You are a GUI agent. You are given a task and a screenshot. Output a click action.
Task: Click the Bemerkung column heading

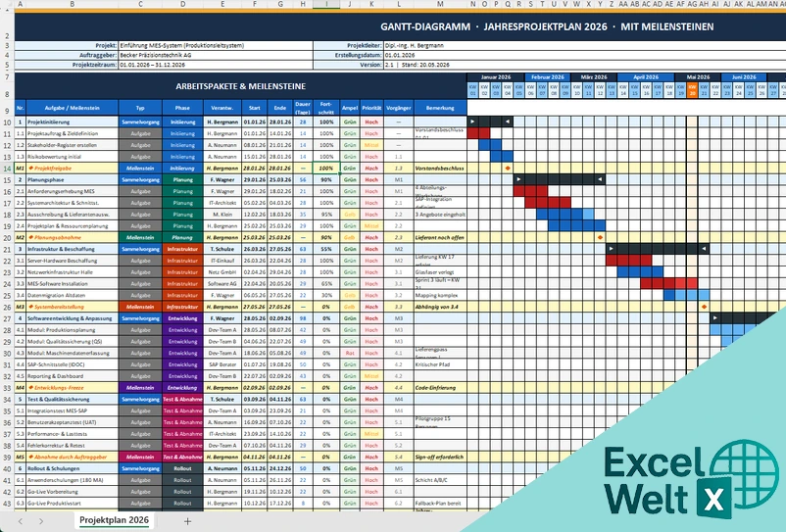point(440,108)
